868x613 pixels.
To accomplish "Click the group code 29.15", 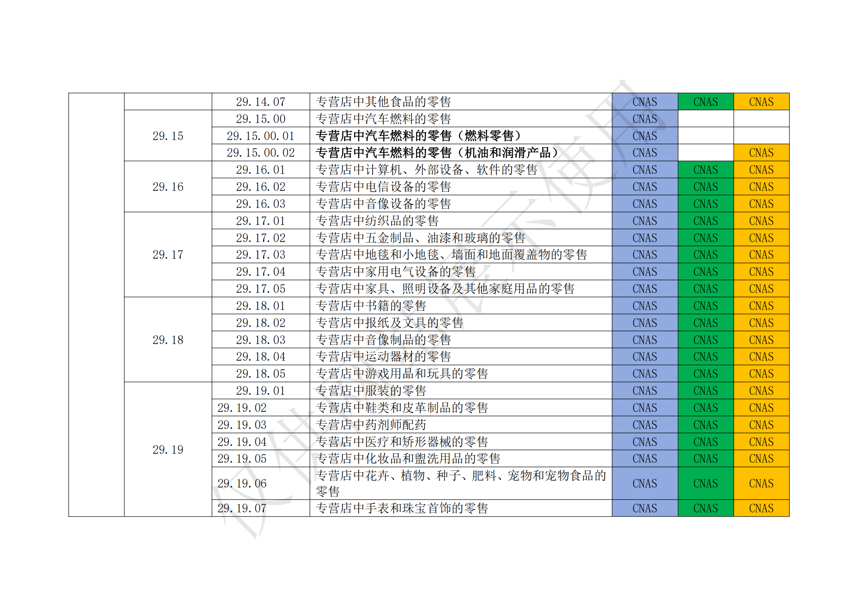I will [x=168, y=136].
